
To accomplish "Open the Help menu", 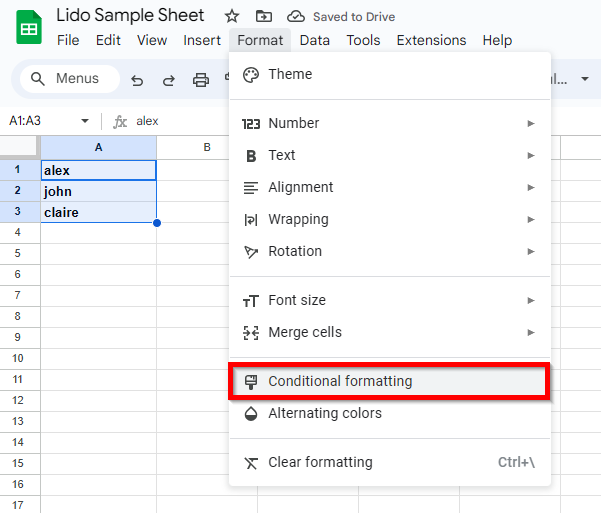I will click(497, 40).
